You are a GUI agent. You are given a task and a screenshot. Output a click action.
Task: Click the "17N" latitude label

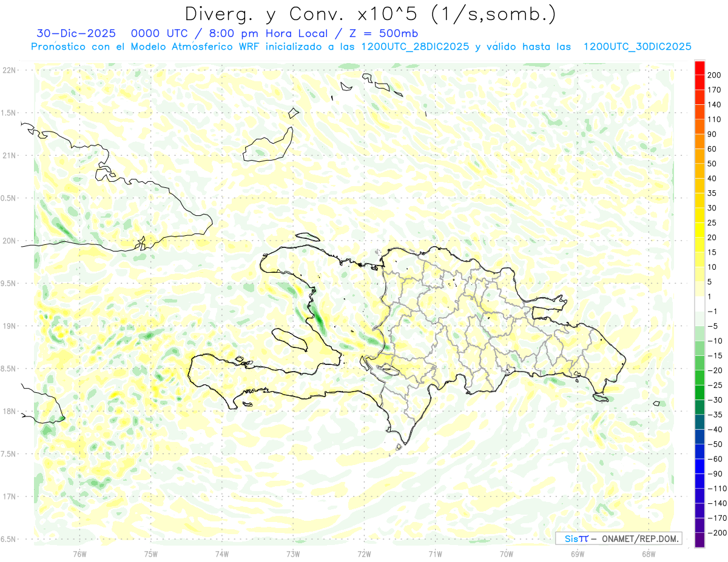point(9,497)
